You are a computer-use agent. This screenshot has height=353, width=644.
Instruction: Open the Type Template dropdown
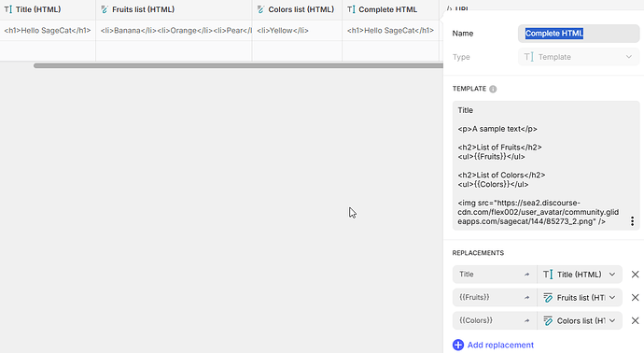tap(579, 57)
